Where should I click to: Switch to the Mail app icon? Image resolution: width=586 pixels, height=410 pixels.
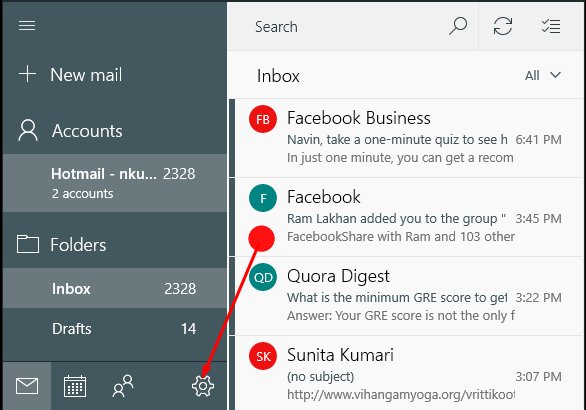[27, 386]
